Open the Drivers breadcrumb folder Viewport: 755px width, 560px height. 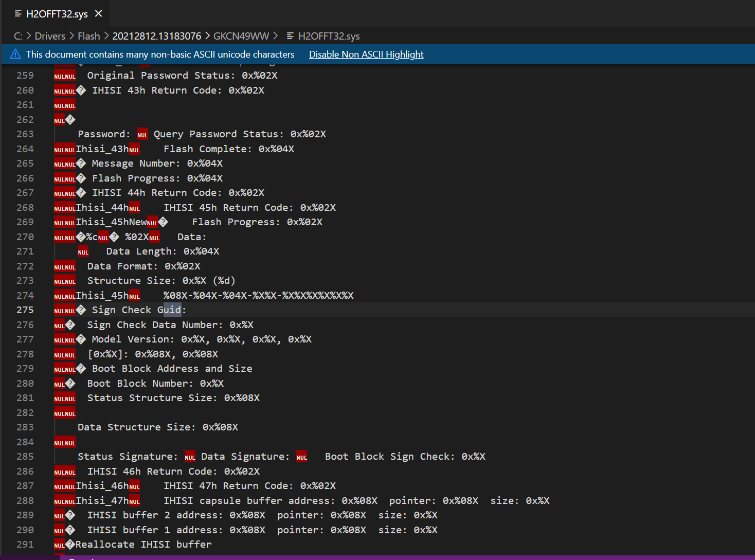50,36
